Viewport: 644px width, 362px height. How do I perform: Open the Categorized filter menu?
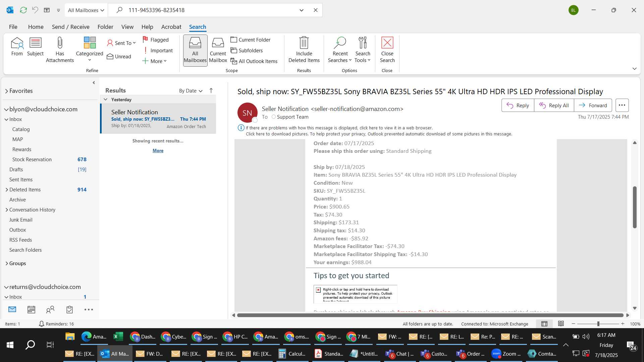(90, 49)
